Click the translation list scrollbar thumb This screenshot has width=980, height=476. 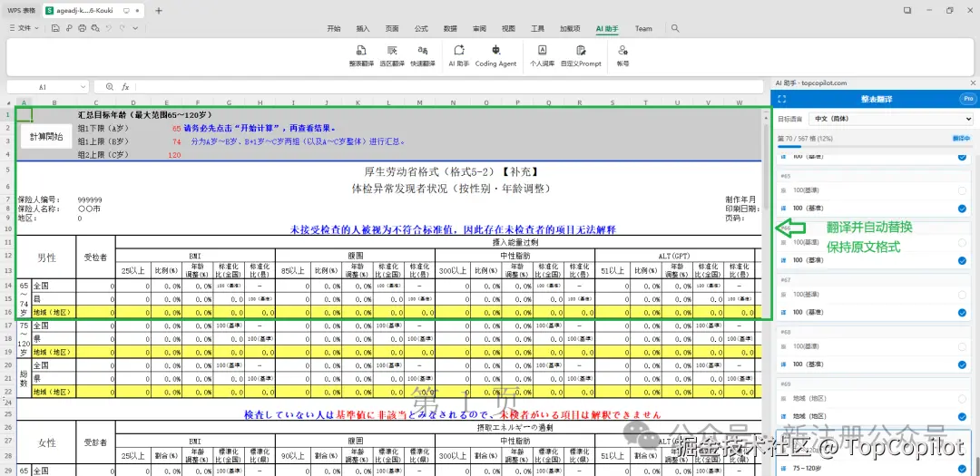pos(977,465)
